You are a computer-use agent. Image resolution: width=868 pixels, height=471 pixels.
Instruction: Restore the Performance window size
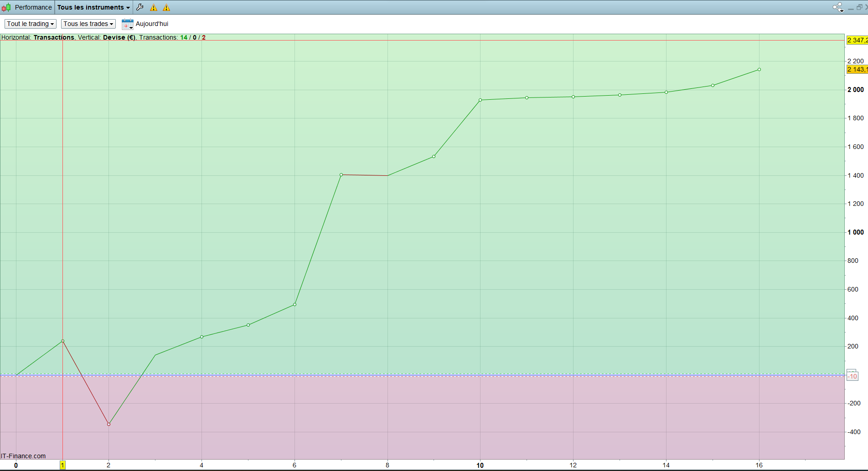point(859,7)
